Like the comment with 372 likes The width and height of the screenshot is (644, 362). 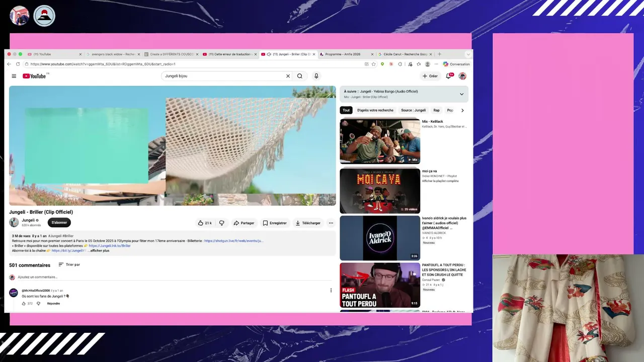coord(24,304)
